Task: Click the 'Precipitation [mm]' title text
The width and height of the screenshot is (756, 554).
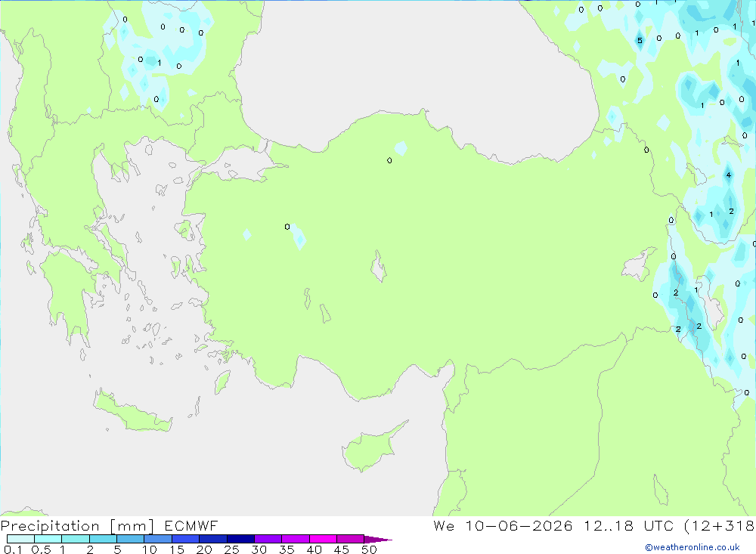Action: pos(77,526)
